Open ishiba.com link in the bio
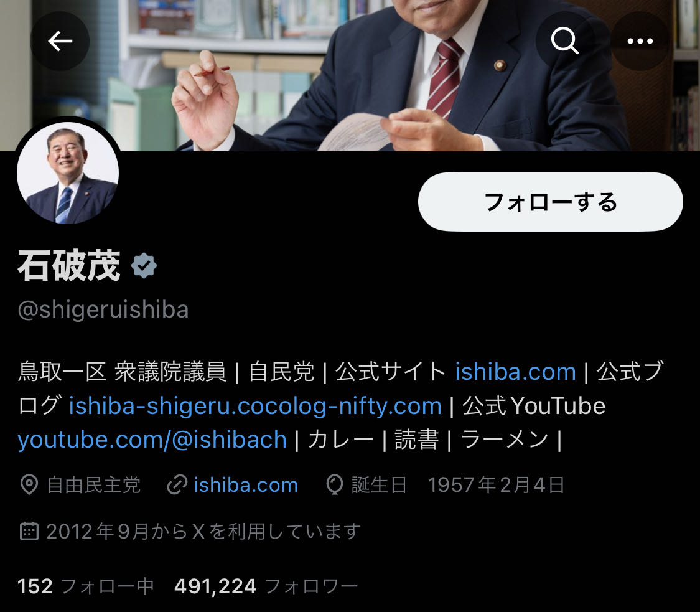 point(516,372)
